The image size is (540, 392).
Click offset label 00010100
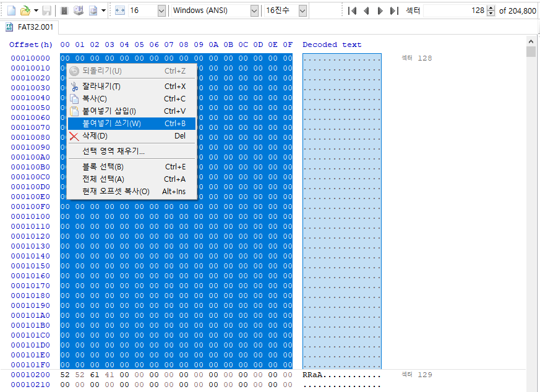pyautogui.click(x=30, y=216)
